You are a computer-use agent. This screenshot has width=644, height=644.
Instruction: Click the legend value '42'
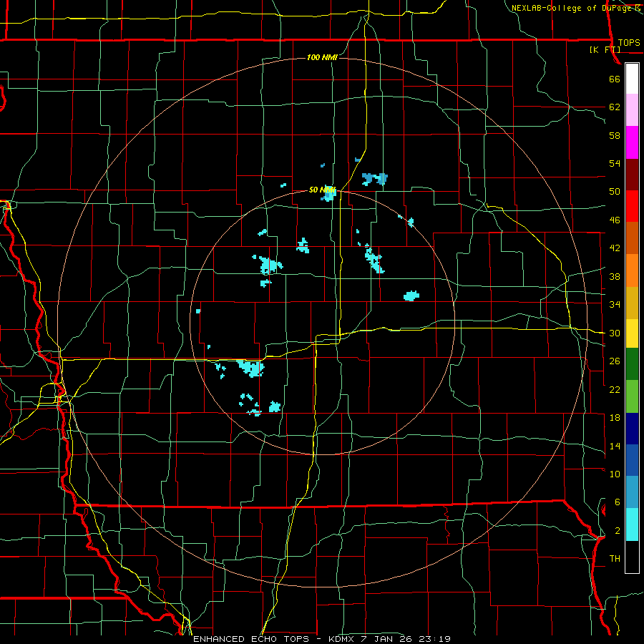pyautogui.click(x=615, y=248)
